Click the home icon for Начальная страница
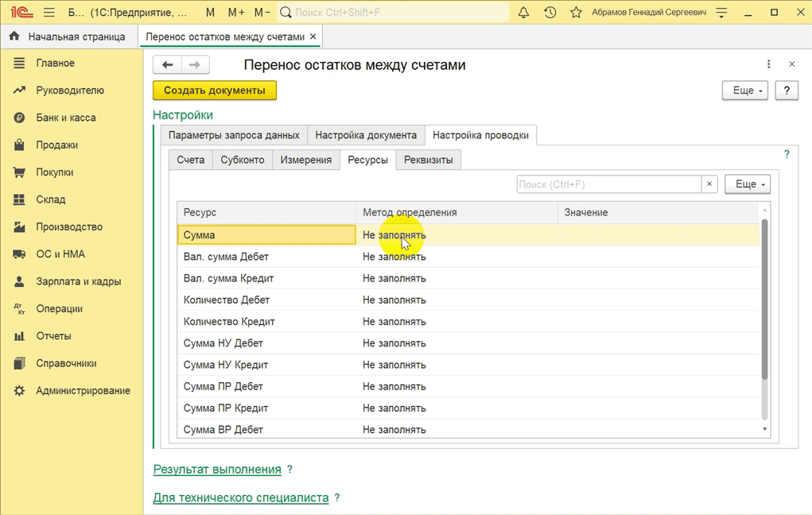The image size is (812, 515). (14, 37)
